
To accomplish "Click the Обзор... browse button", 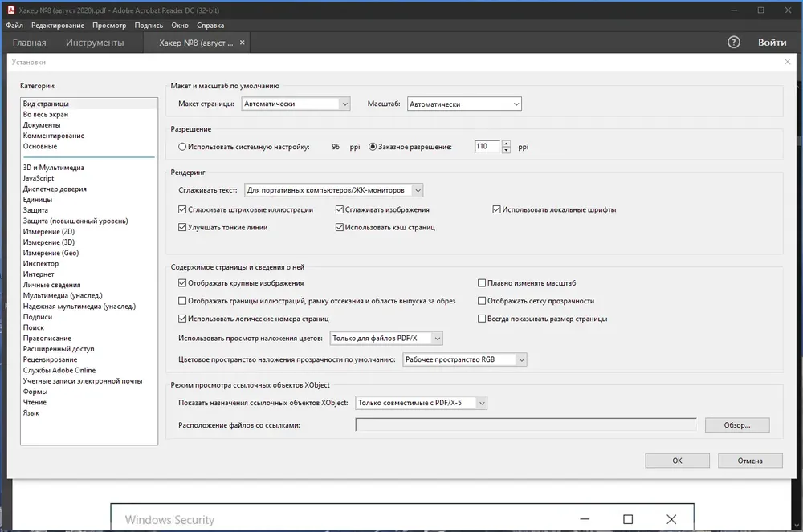I will click(x=737, y=425).
